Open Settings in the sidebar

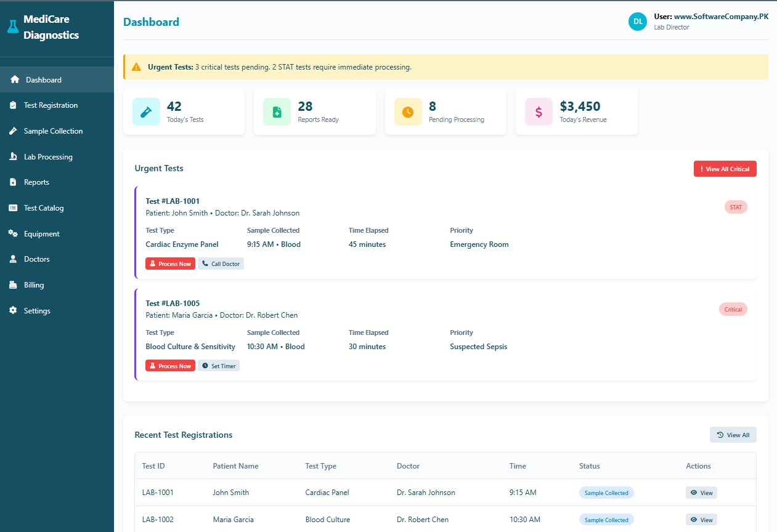tap(37, 311)
